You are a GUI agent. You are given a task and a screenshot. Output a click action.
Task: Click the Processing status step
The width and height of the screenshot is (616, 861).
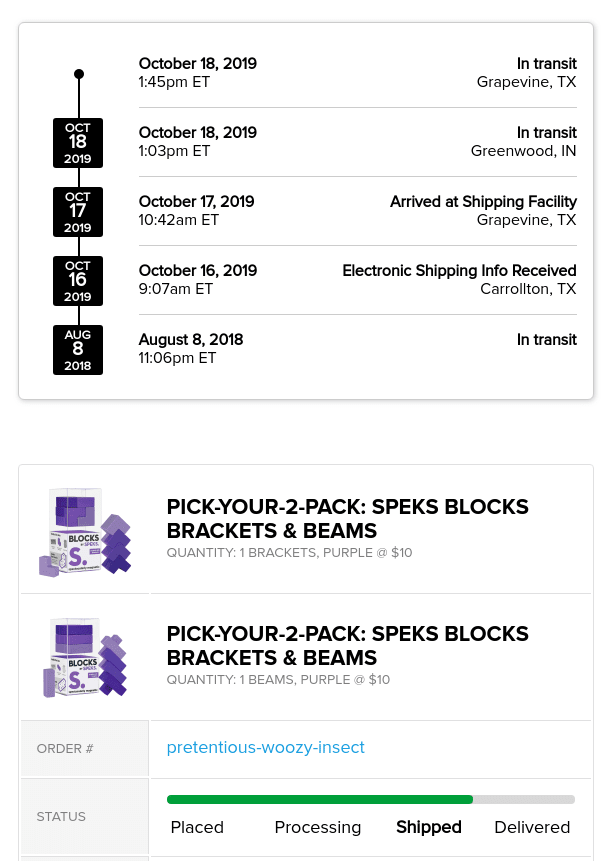point(318,828)
